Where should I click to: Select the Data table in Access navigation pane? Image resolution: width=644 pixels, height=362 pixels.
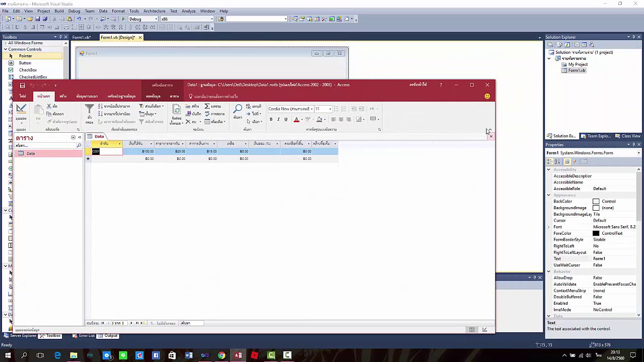coord(48,153)
